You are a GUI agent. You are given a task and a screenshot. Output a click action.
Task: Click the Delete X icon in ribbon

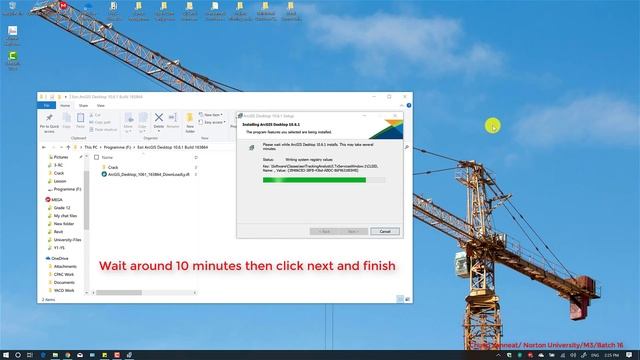(x=159, y=118)
